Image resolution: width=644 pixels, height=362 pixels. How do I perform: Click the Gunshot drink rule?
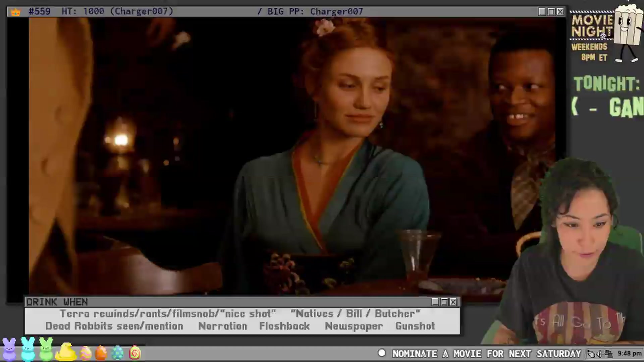pos(415,326)
